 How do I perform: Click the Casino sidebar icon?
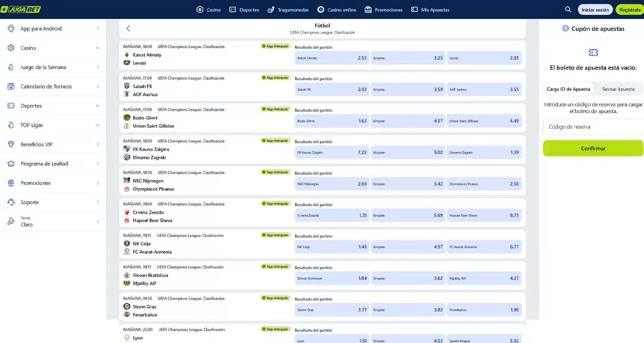(x=11, y=48)
